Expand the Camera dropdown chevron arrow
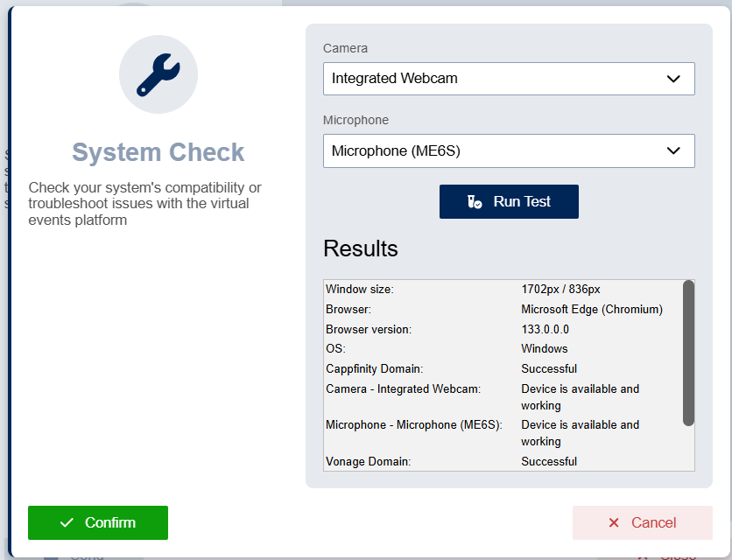This screenshot has width=732, height=560. point(673,79)
